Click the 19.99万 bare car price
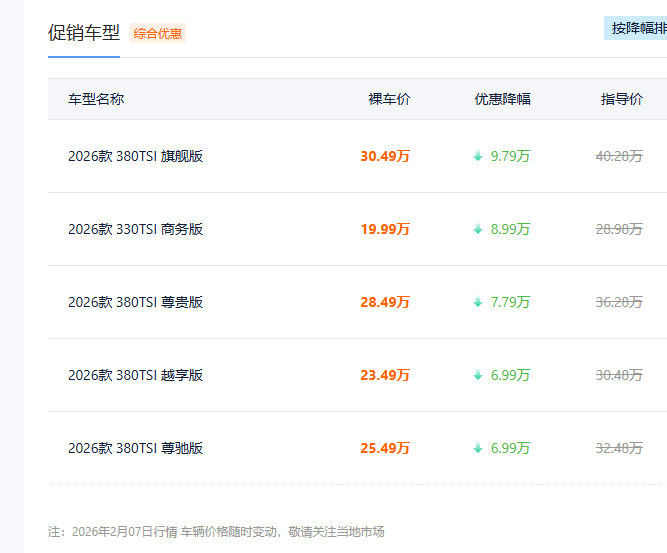This screenshot has height=553, width=667. (385, 229)
